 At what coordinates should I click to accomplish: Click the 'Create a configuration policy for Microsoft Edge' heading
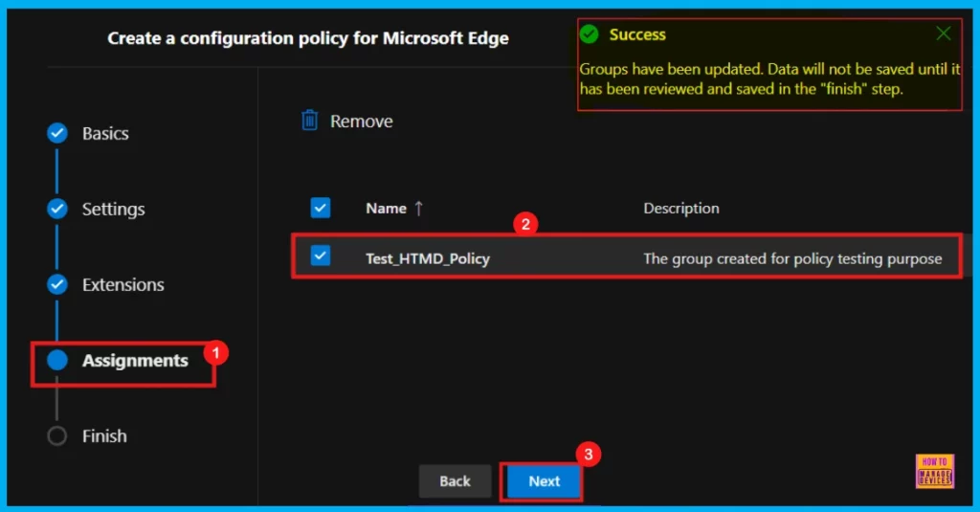coord(308,38)
